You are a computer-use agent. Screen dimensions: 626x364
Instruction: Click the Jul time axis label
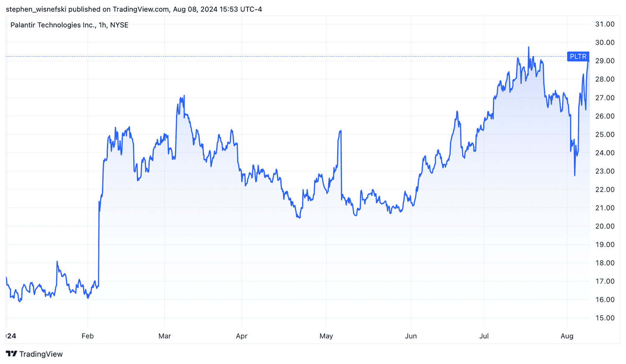click(x=484, y=336)
